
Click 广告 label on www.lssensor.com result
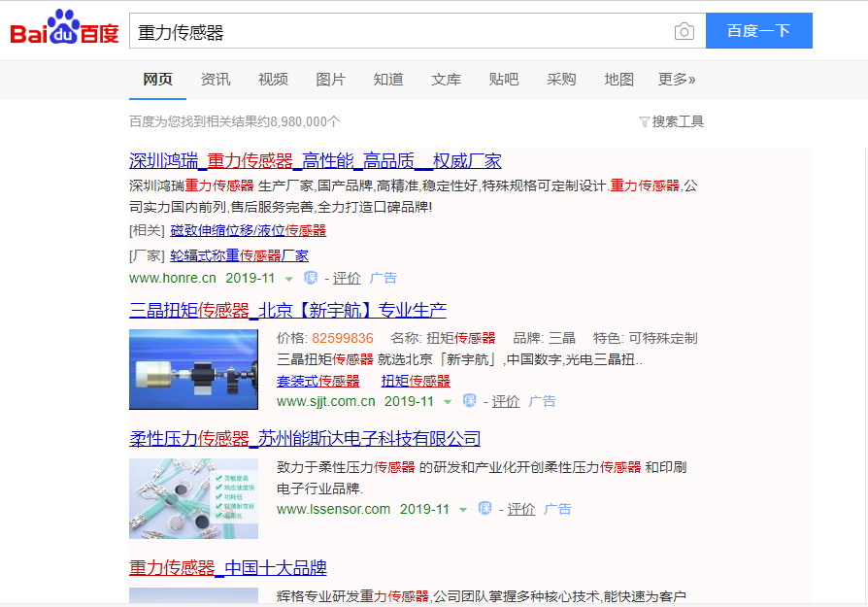pyautogui.click(x=557, y=509)
